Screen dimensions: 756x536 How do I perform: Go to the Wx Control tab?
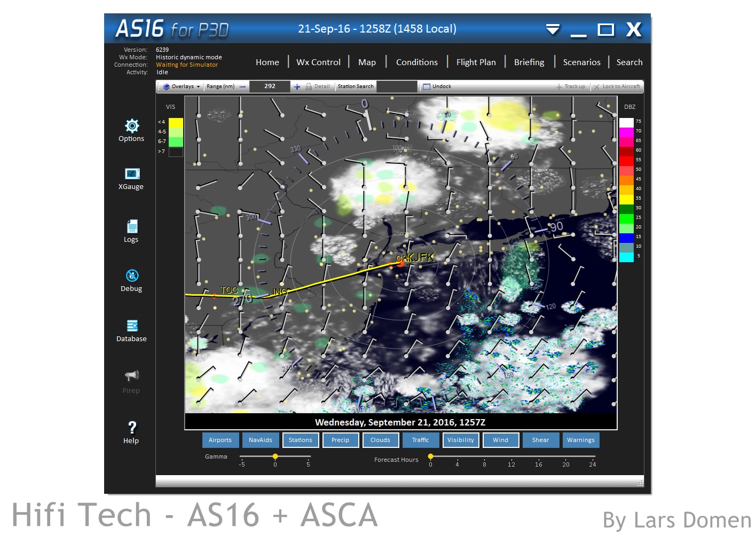tap(318, 62)
